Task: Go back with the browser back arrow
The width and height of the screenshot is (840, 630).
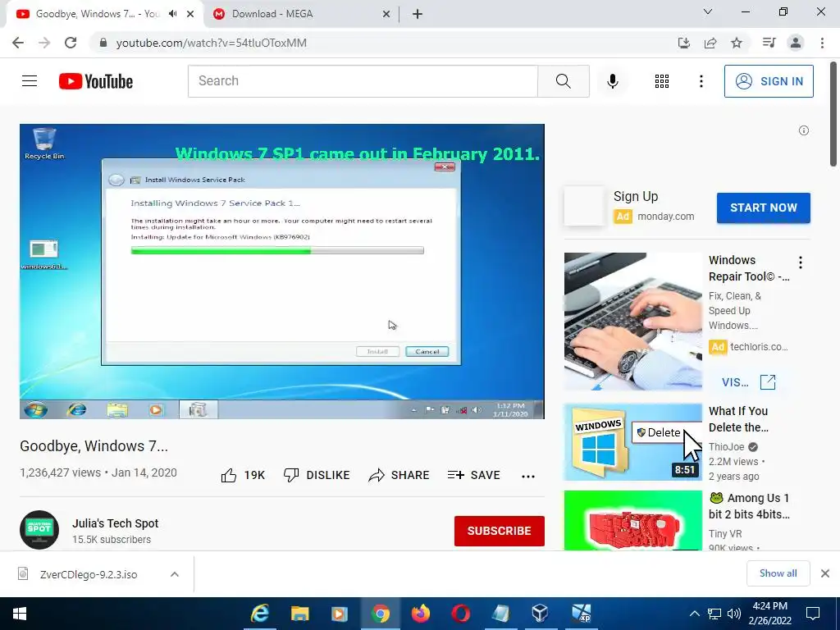Action: pyautogui.click(x=18, y=43)
